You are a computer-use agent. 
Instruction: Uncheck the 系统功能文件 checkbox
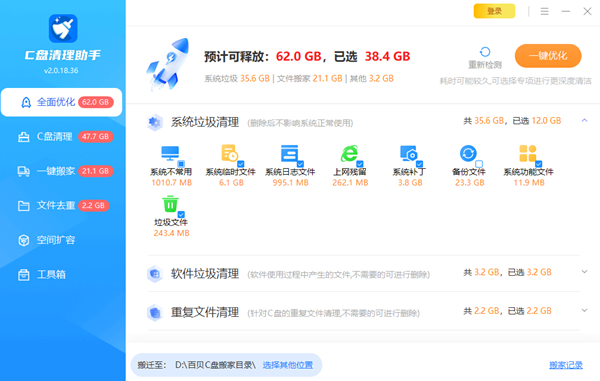point(538,163)
